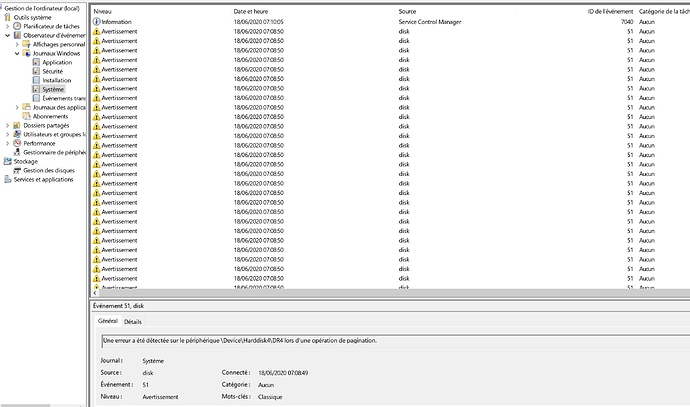Click the event list horizontal scrollbar track
The image size is (690, 407).
point(394,293)
